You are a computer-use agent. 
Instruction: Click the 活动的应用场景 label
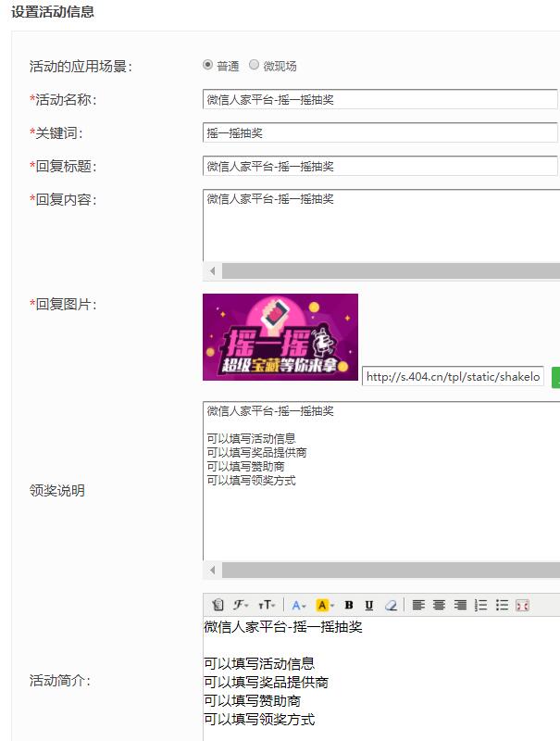coord(81,66)
